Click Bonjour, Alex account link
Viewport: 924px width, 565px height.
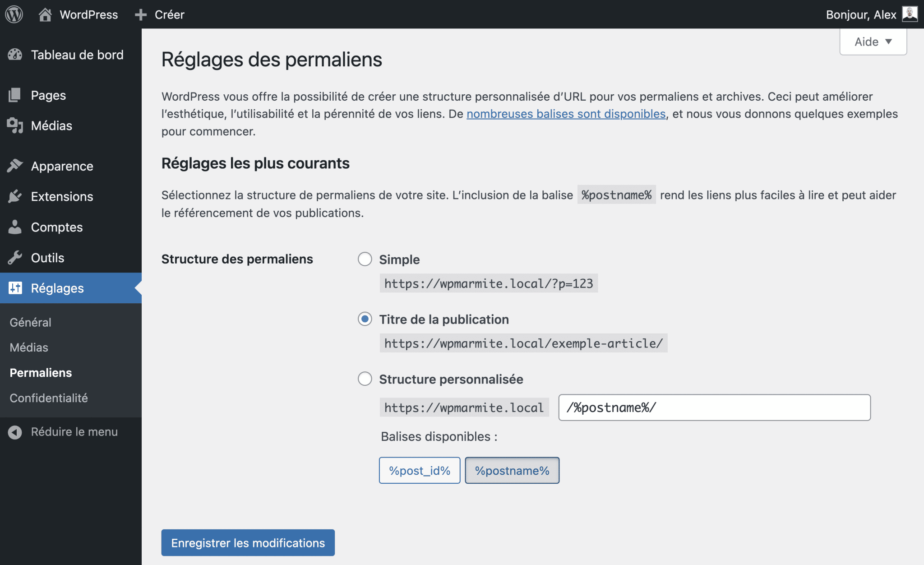click(x=861, y=14)
